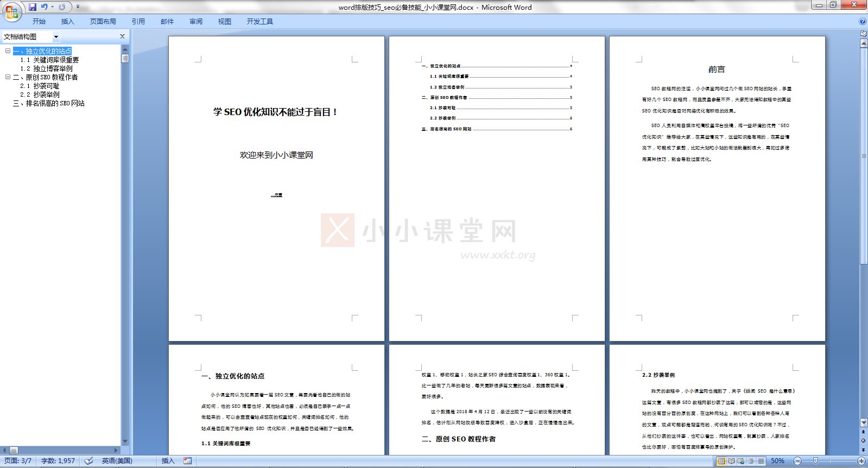Screen dimensions: 868x468
Task: Go to next page double-arrow button
Action: (864, 450)
